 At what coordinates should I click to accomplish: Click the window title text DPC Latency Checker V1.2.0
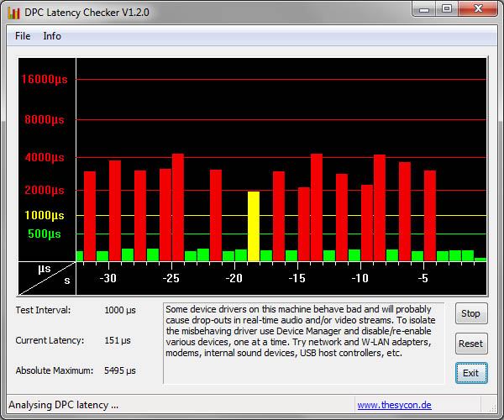pyautogui.click(x=87, y=13)
